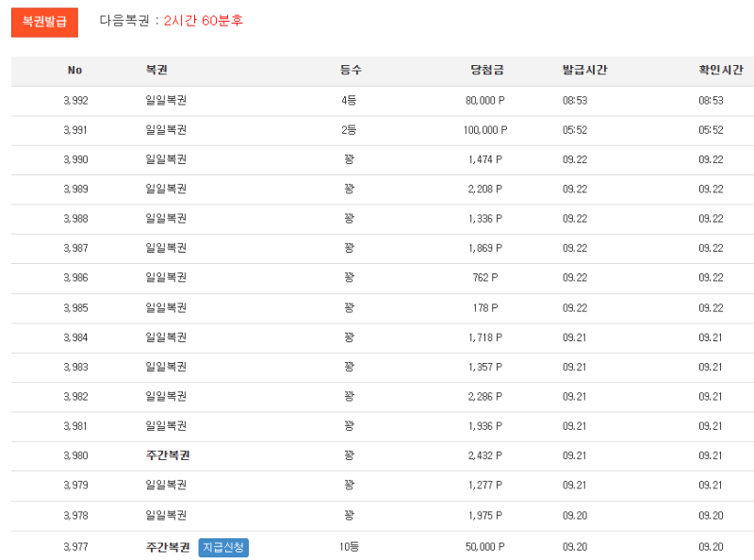Select the row number 3,988
Screen dimensions: 754x560
coord(76,219)
